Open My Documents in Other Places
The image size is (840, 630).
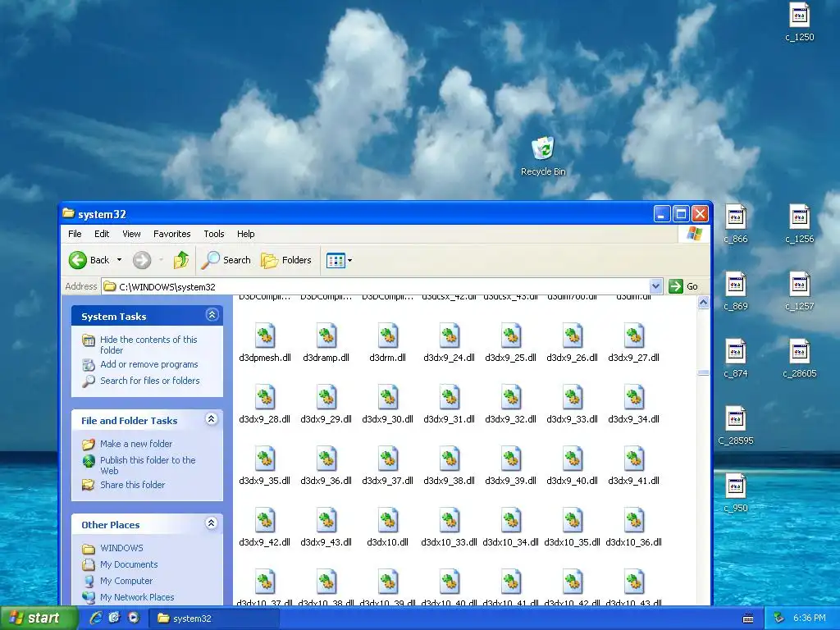[x=129, y=564]
